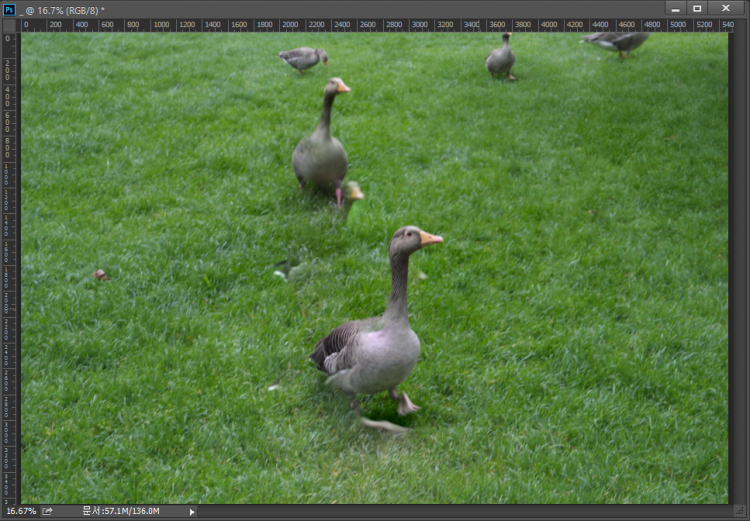
Task: Click the middle goose's head
Action: point(335,86)
